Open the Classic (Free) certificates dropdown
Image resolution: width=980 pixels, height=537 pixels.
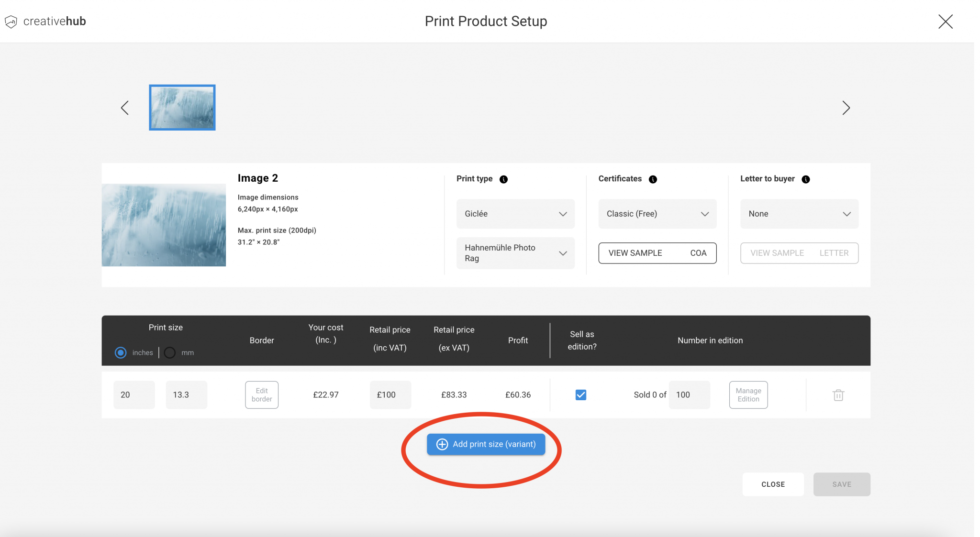pos(657,214)
